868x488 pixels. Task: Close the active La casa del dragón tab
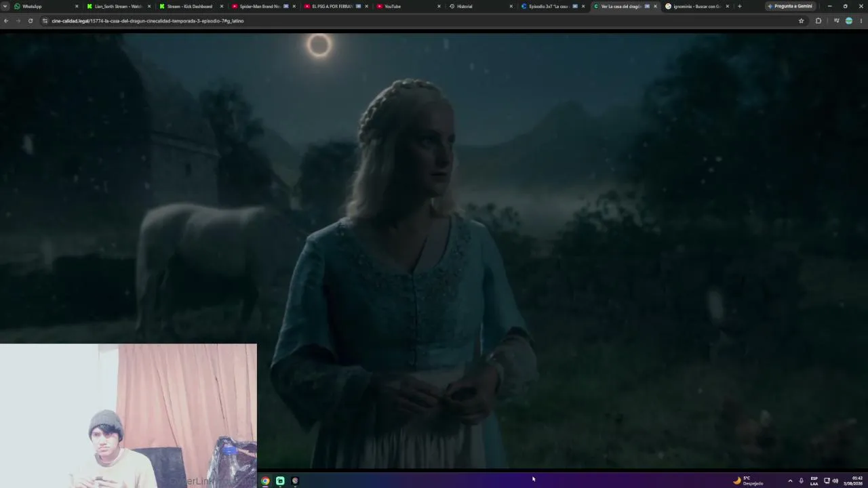tap(655, 6)
